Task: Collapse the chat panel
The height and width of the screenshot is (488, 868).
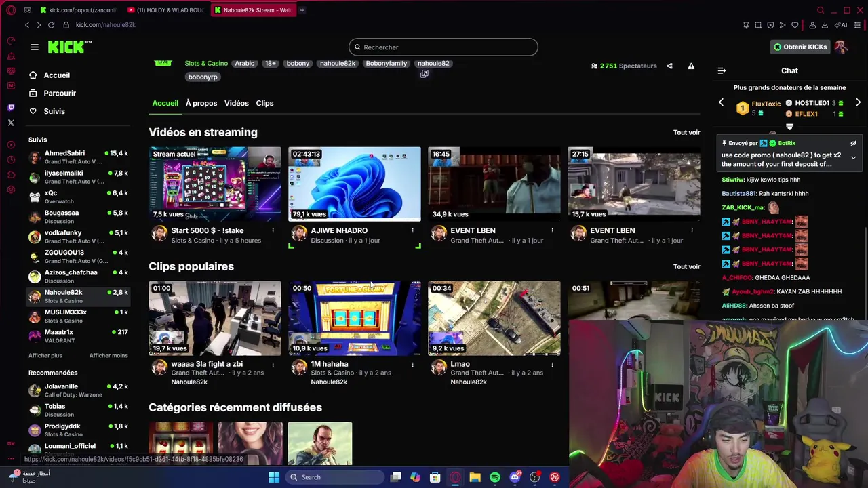Action: (722, 70)
